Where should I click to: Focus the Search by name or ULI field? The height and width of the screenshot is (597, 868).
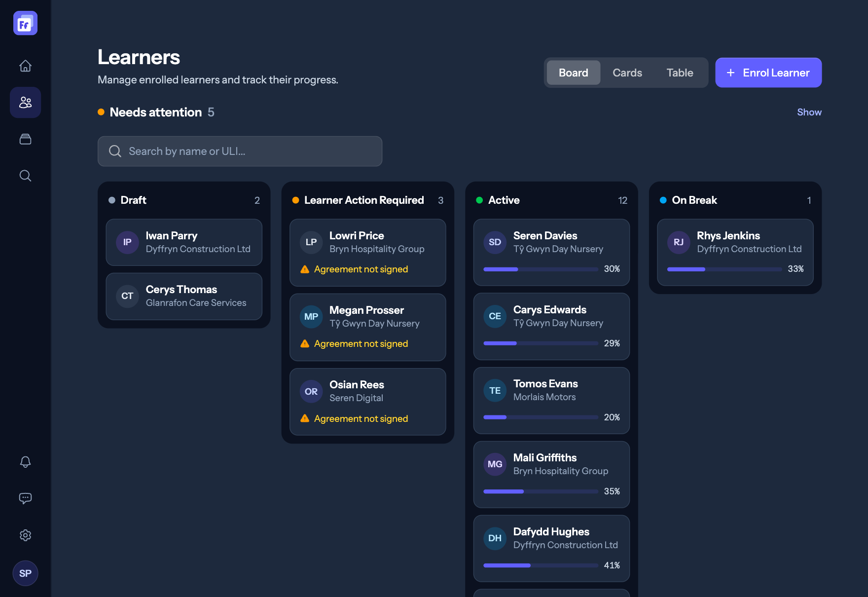(x=240, y=151)
